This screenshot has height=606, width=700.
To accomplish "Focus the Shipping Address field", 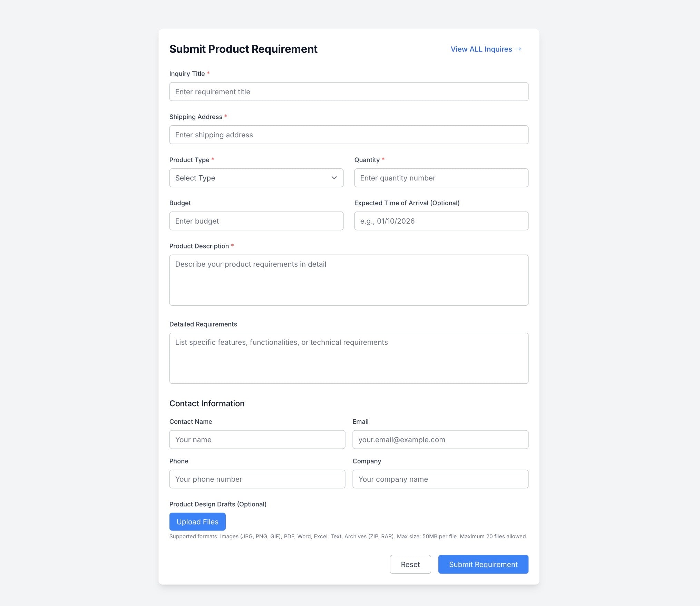I will click(349, 135).
